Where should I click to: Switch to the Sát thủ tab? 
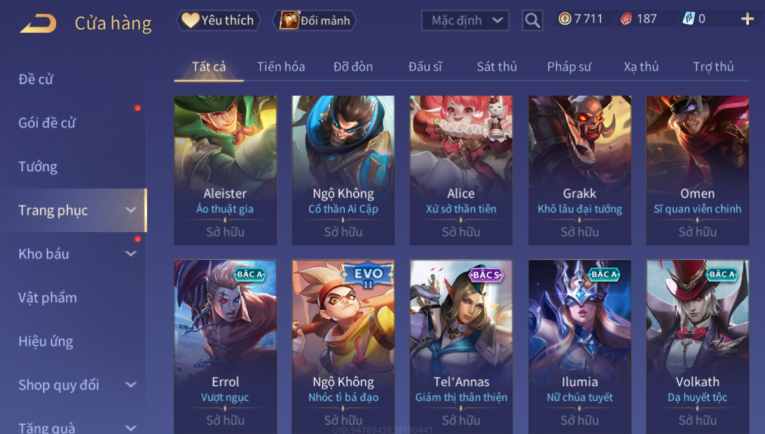point(497,67)
